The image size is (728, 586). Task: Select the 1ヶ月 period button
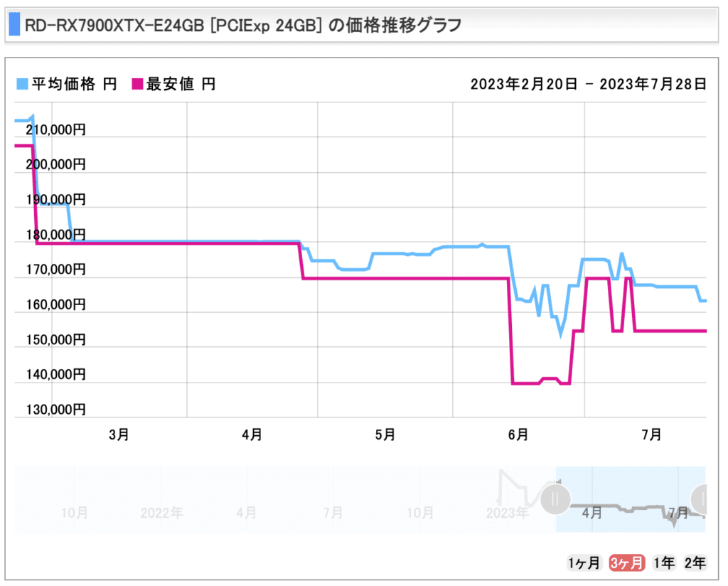(584, 563)
